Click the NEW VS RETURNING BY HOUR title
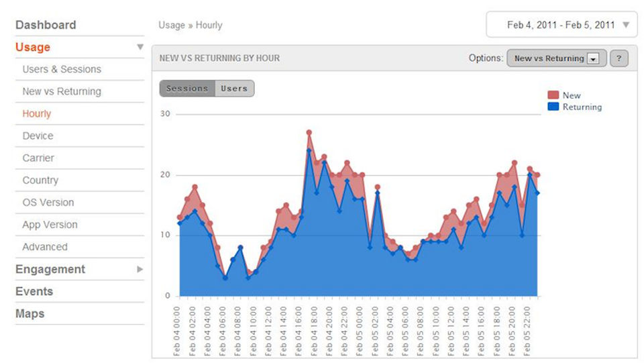The width and height of the screenshot is (644, 363). pyautogui.click(x=219, y=58)
